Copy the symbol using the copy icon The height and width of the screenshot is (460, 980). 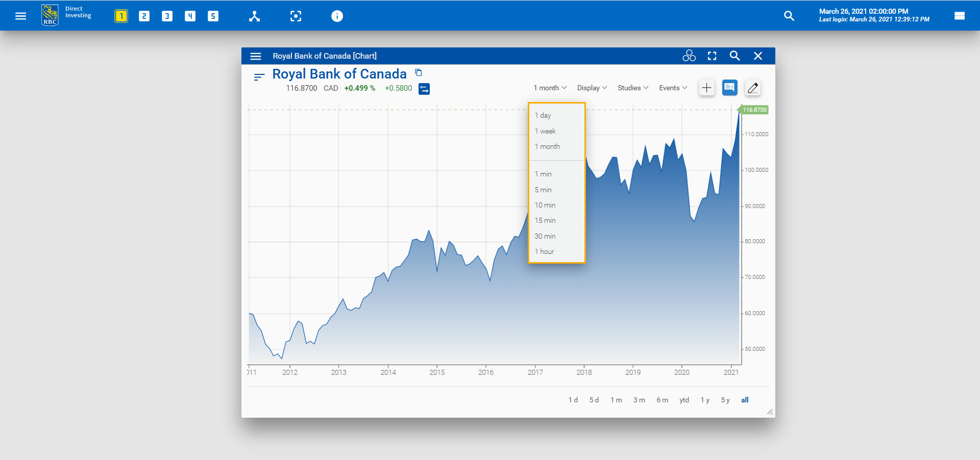coord(418,72)
